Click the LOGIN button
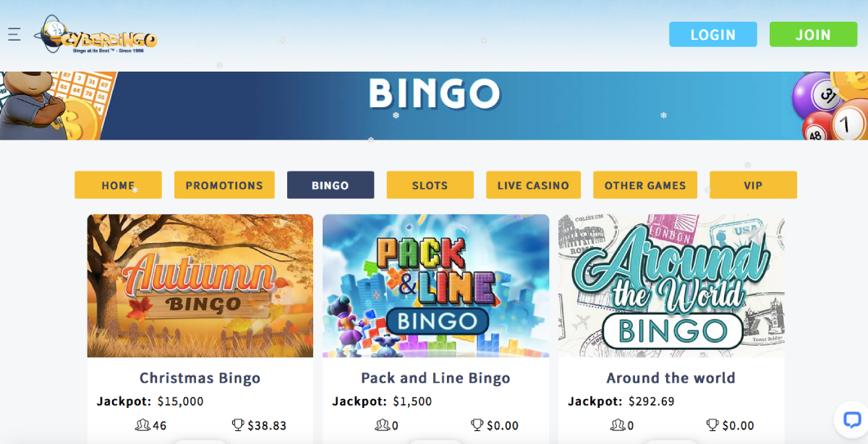This screenshot has height=444, width=868. point(713,35)
